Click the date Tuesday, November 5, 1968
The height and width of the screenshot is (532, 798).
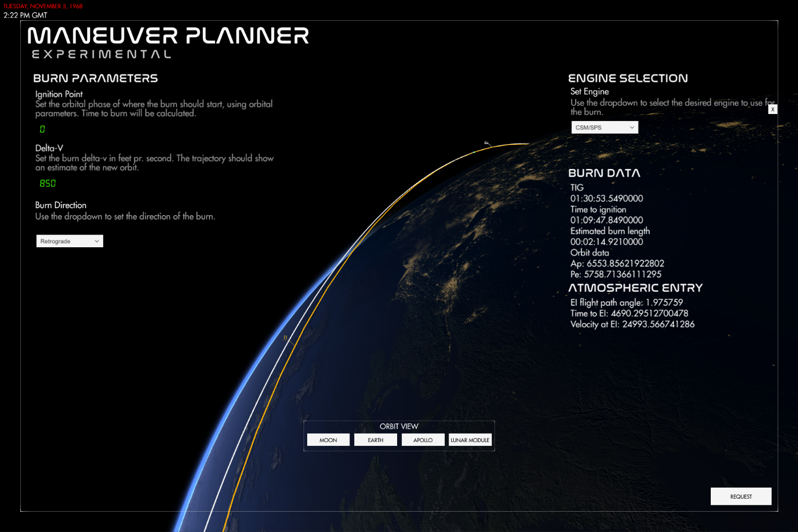click(43, 6)
